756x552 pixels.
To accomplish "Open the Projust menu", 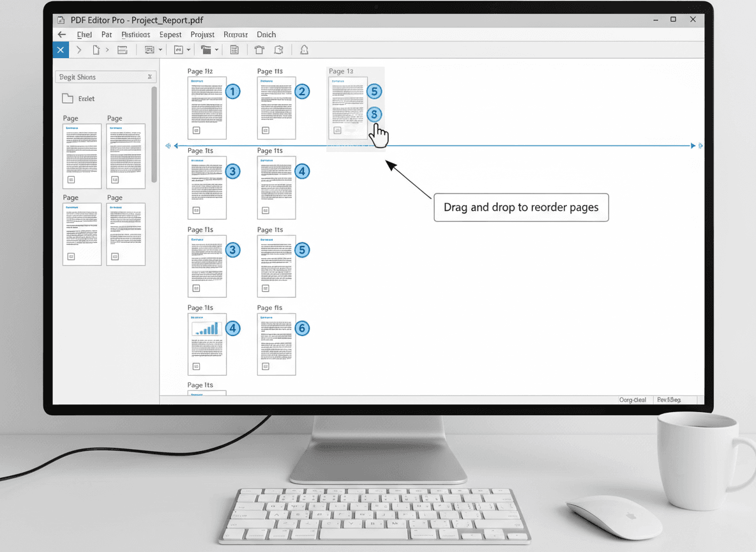I will click(202, 34).
